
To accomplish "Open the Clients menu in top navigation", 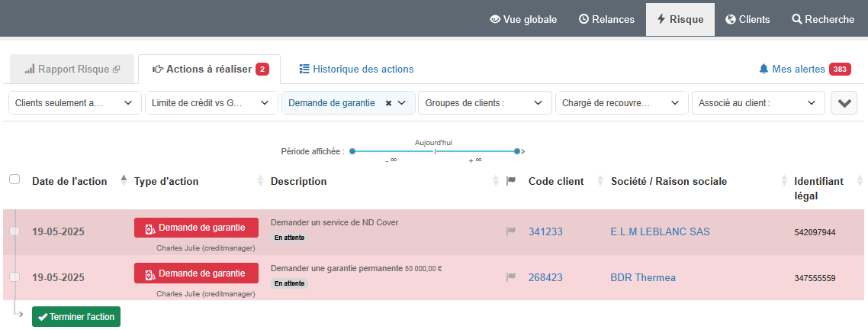I will [747, 19].
